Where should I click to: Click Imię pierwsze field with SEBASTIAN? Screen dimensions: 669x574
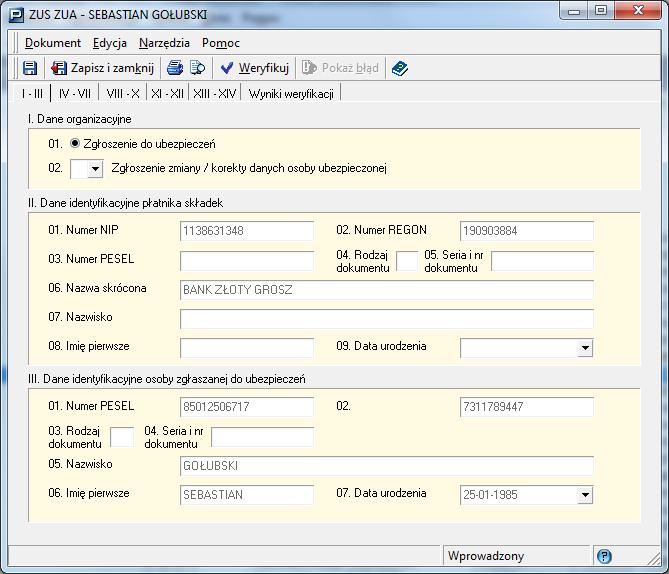(x=247, y=495)
